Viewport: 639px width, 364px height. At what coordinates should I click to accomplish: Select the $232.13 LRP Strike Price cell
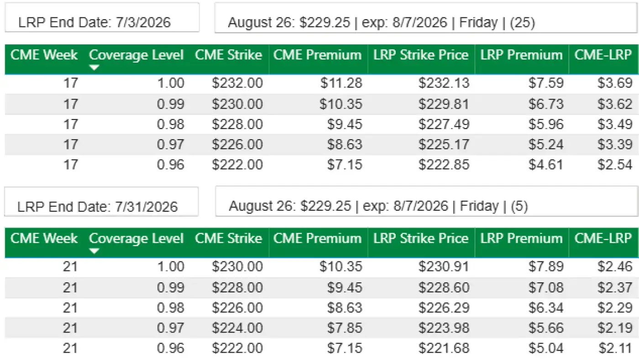(x=444, y=83)
